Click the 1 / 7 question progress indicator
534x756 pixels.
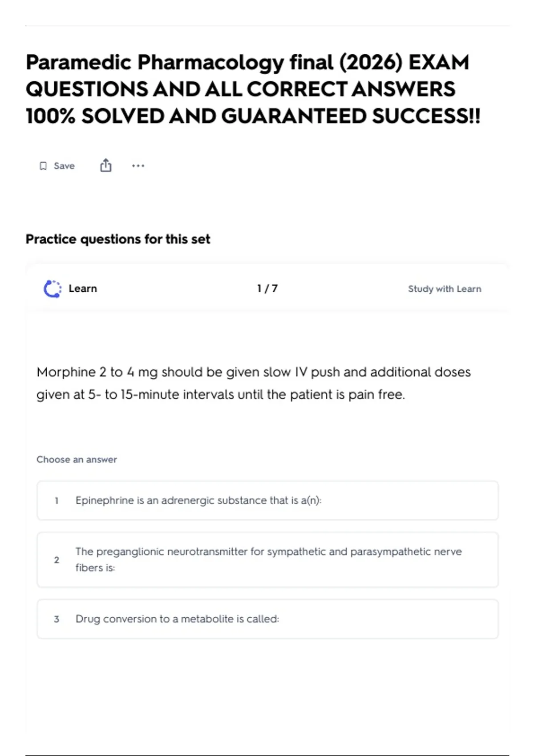click(267, 289)
